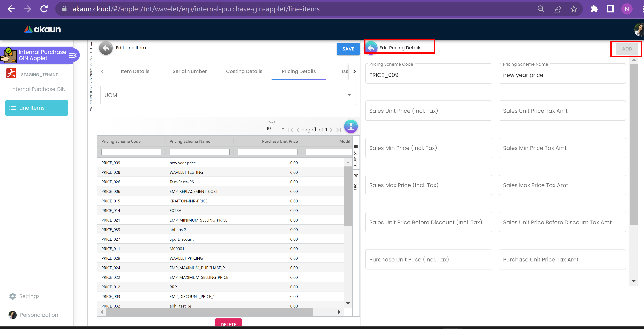
Task: Open the grid view toggle icon
Action: (351, 126)
